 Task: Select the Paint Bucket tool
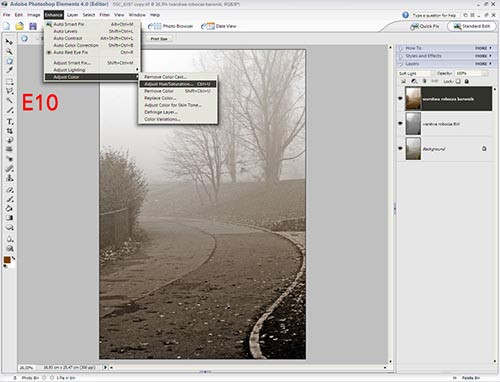click(x=9, y=208)
